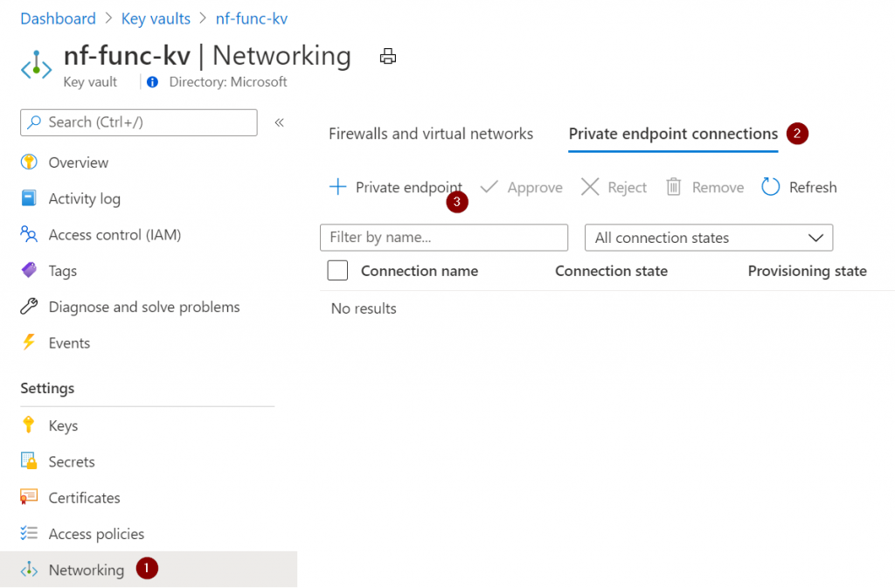
Task: Click the Certificates icon
Action: pyautogui.click(x=29, y=497)
